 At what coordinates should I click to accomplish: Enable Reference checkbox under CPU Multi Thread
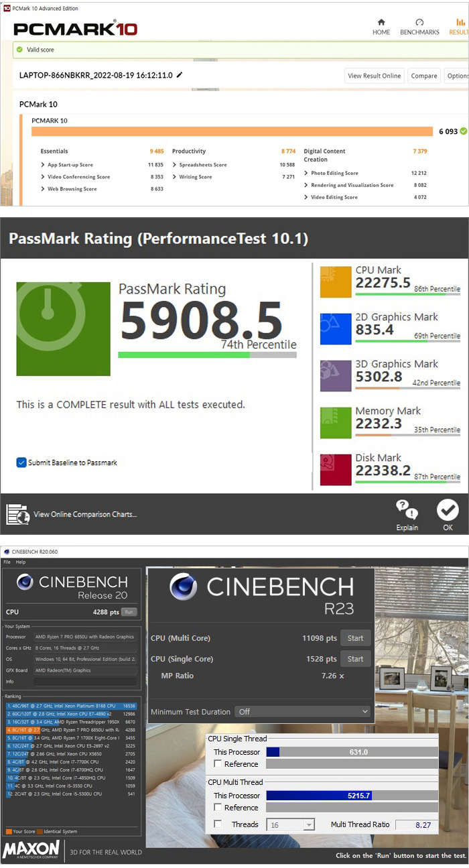[x=218, y=808]
